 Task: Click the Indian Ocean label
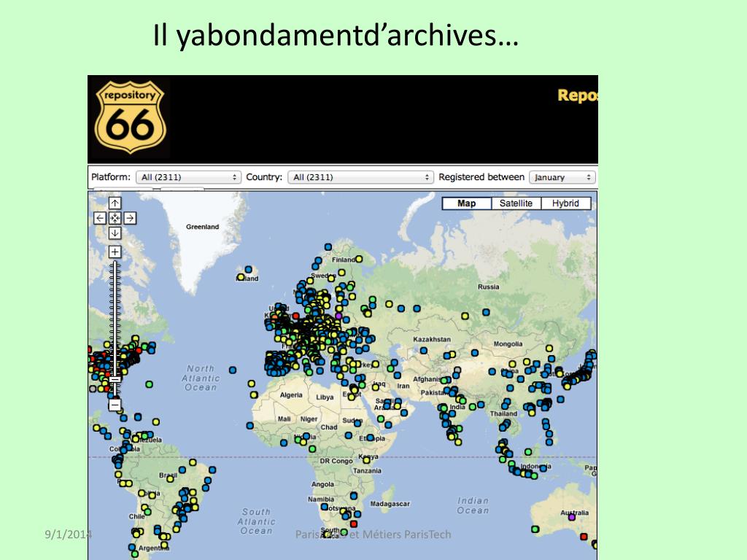[x=473, y=506]
